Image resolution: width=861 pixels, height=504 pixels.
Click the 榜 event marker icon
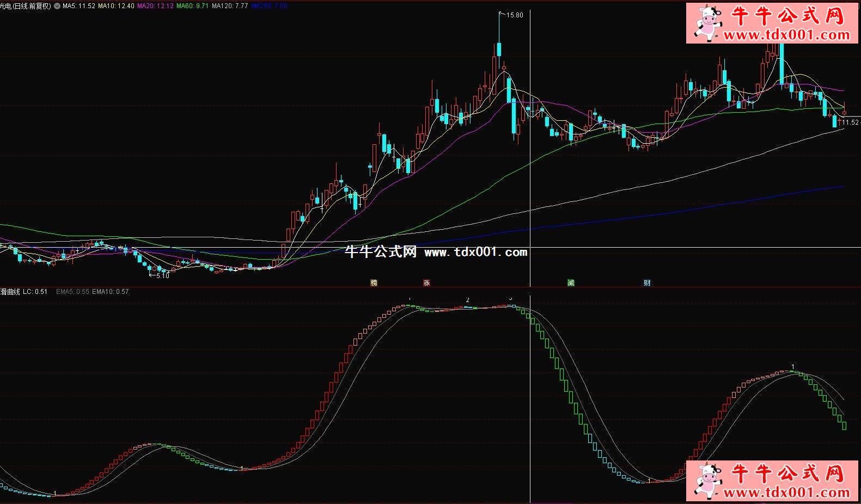[x=374, y=282]
